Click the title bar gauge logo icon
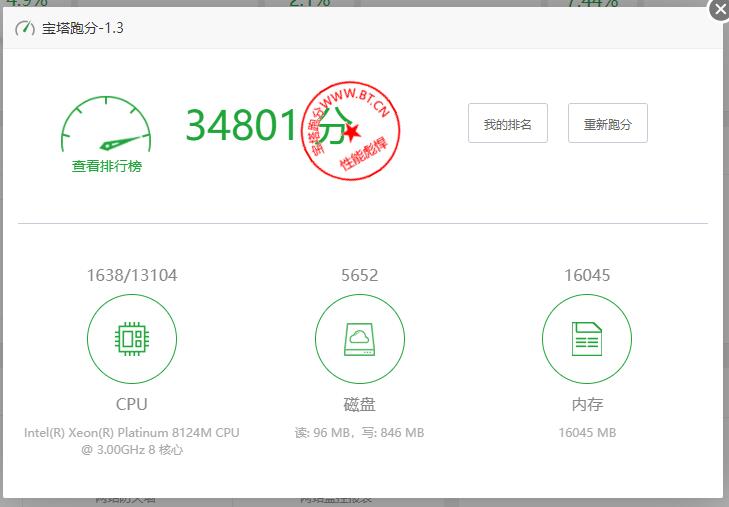Screen dimensions: 729x507 (x=25, y=28)
